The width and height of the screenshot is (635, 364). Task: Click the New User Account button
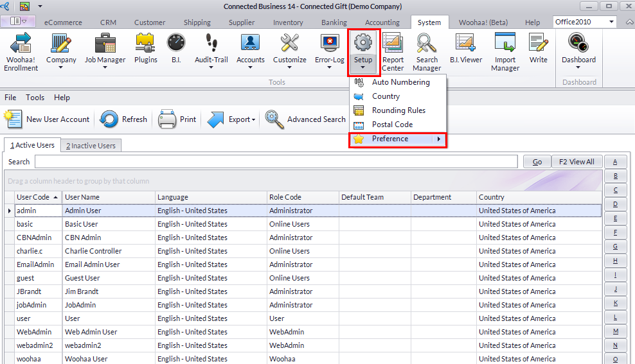(48, 119)
